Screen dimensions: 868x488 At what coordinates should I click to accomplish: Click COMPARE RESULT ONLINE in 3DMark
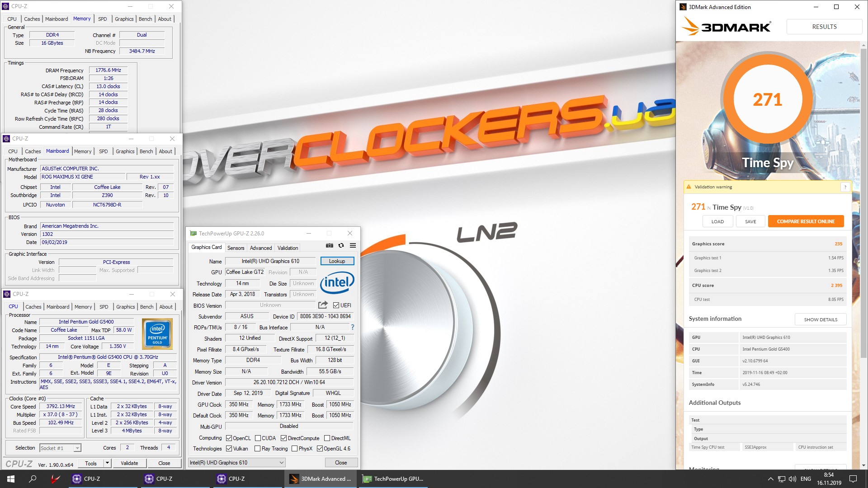pyautogui.click(x=806, y=221)
